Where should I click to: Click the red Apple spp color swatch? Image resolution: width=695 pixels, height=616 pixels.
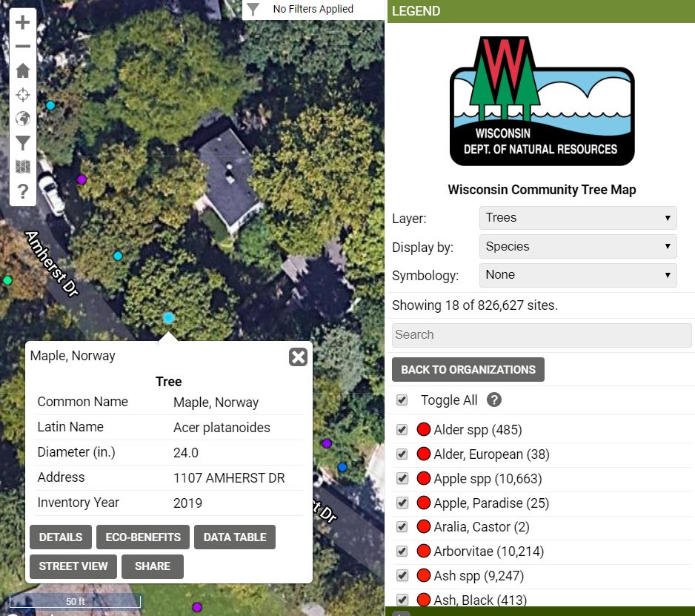(x=424, y=478)
